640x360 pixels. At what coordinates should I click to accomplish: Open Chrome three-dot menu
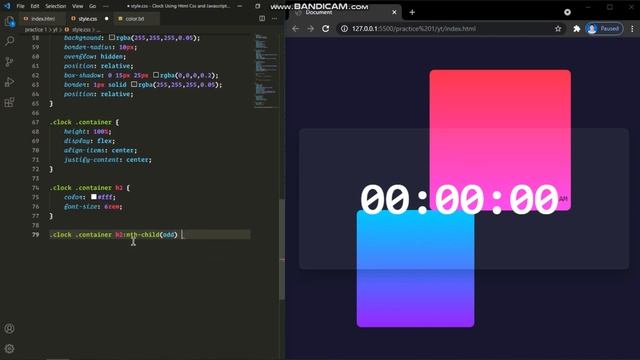coord(632,29)
